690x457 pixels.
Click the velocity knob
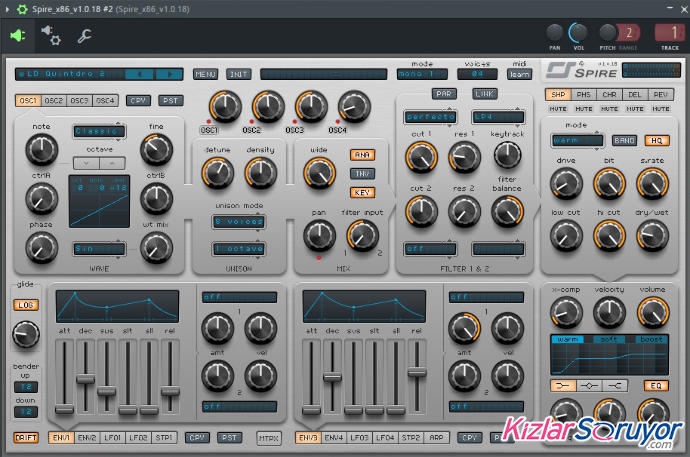(609, 313)
